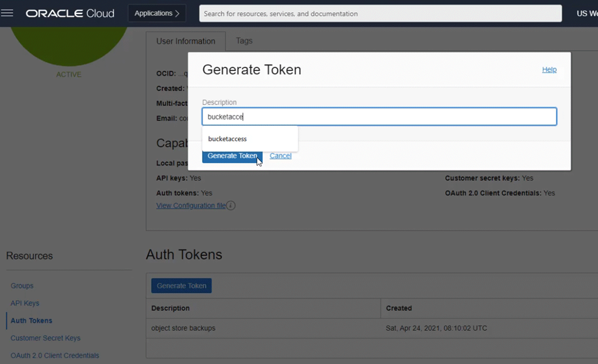Select Auth Tokens in Resources sidebar
Image resolution: width=598 pixels, height=364 pixels.
coord(32,321)
